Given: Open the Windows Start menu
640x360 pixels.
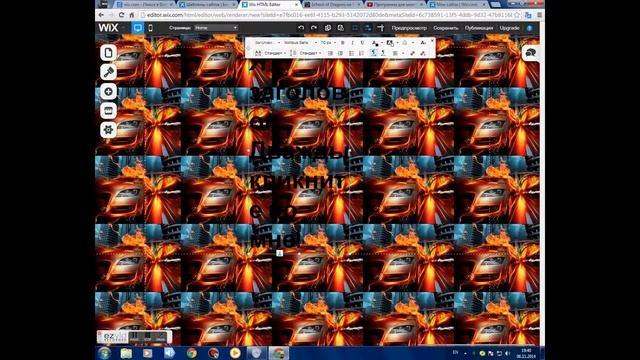Looking at the screenshot, I should [105, 353].
